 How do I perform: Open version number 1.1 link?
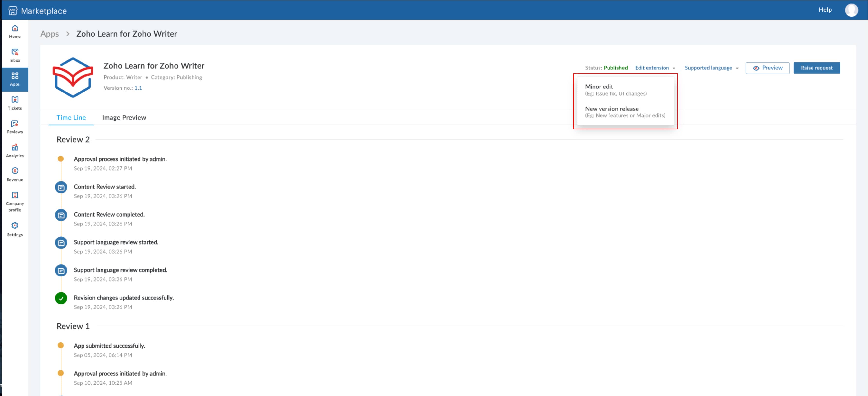click(x=138, y=88)
